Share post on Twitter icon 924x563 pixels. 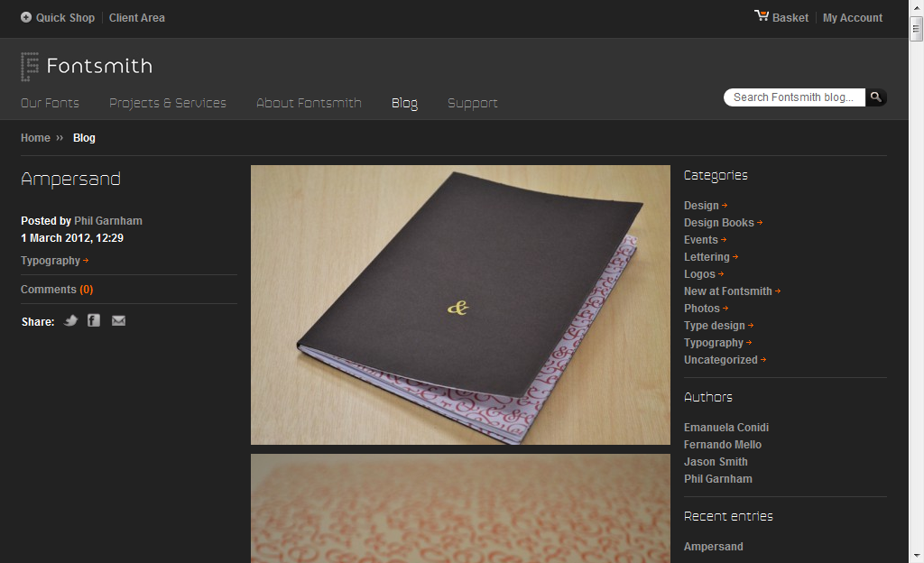(x=70, y=320)
